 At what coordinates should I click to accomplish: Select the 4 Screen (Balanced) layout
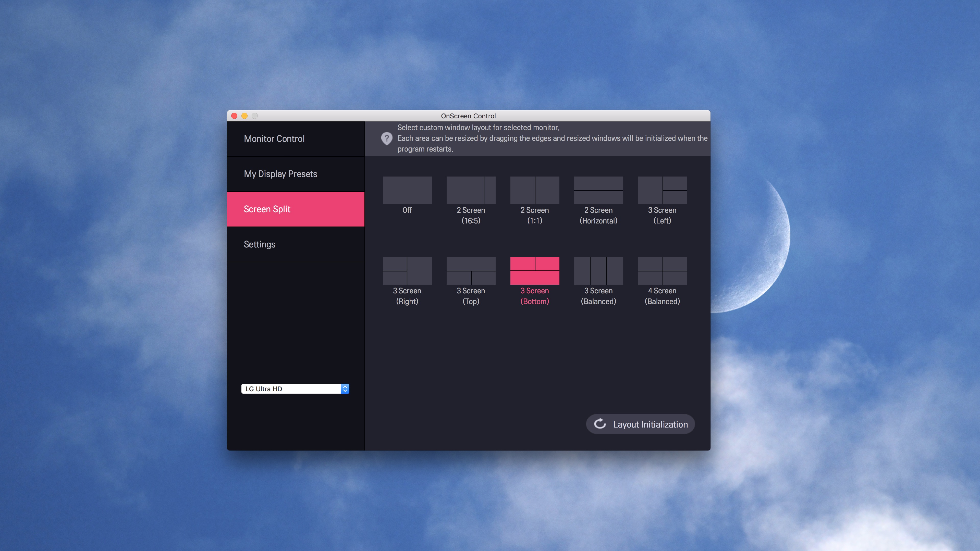coord(662,270)
